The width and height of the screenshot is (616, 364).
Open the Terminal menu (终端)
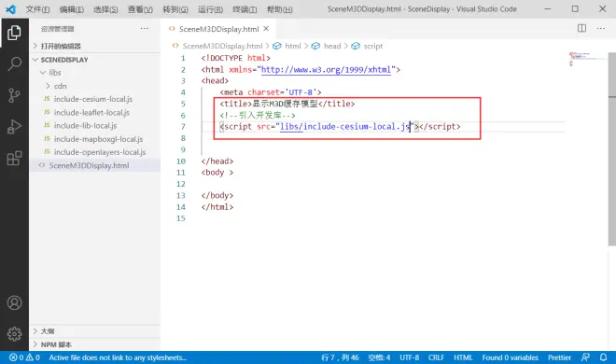click(x=245, y=9)
